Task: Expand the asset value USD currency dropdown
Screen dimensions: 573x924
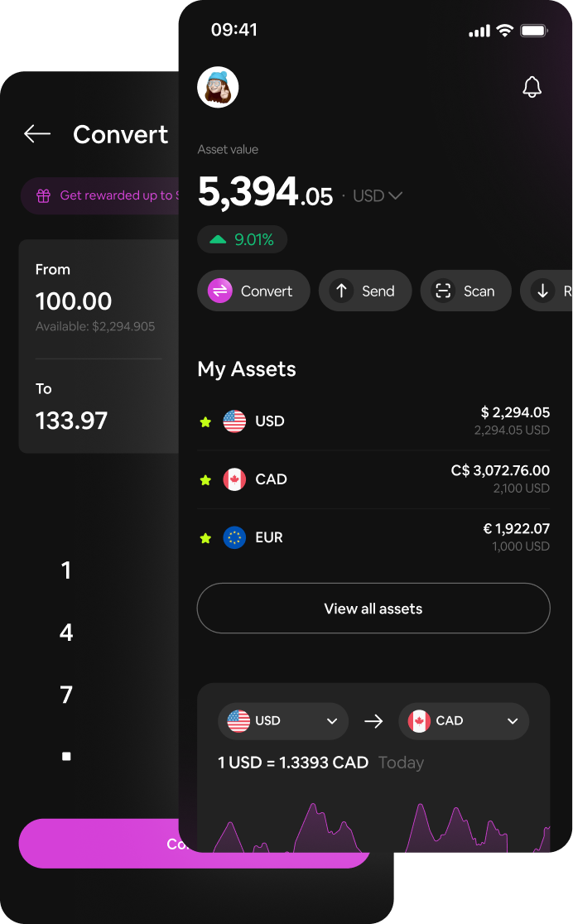Action: 378,196
